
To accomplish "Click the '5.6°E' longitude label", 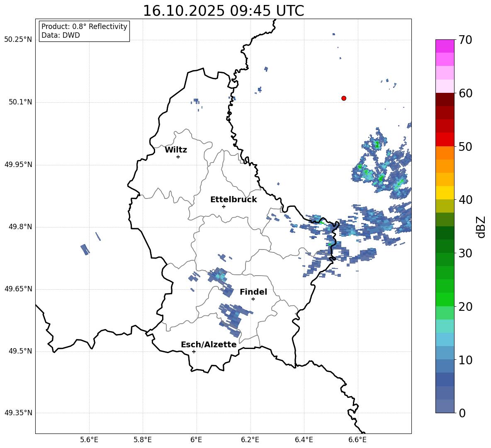I will point(89,440).
